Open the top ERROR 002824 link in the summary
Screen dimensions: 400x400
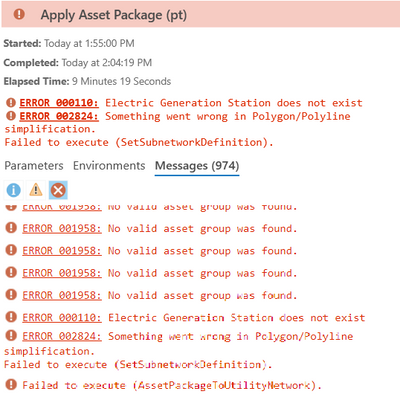pyautogui.click(x=59, y=116)
